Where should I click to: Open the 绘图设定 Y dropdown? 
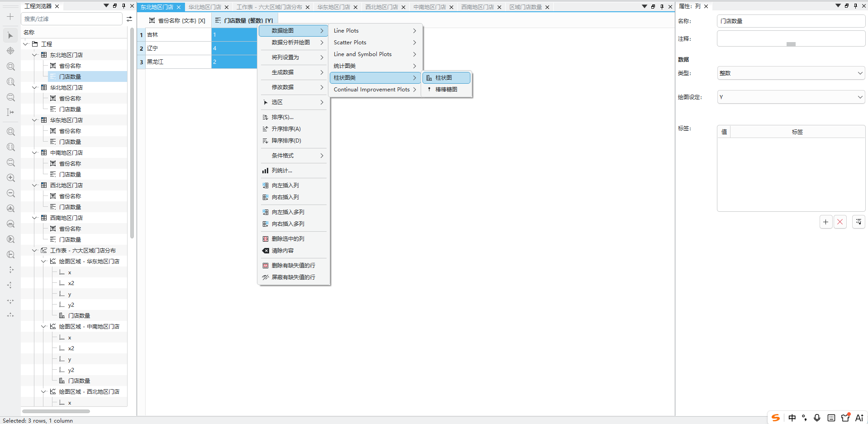[791, 97]
